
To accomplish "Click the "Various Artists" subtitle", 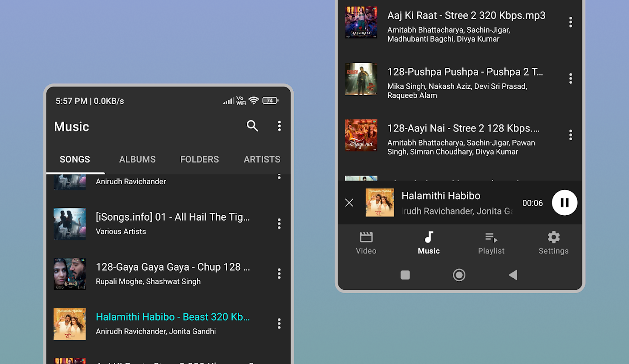I will 121,232.
